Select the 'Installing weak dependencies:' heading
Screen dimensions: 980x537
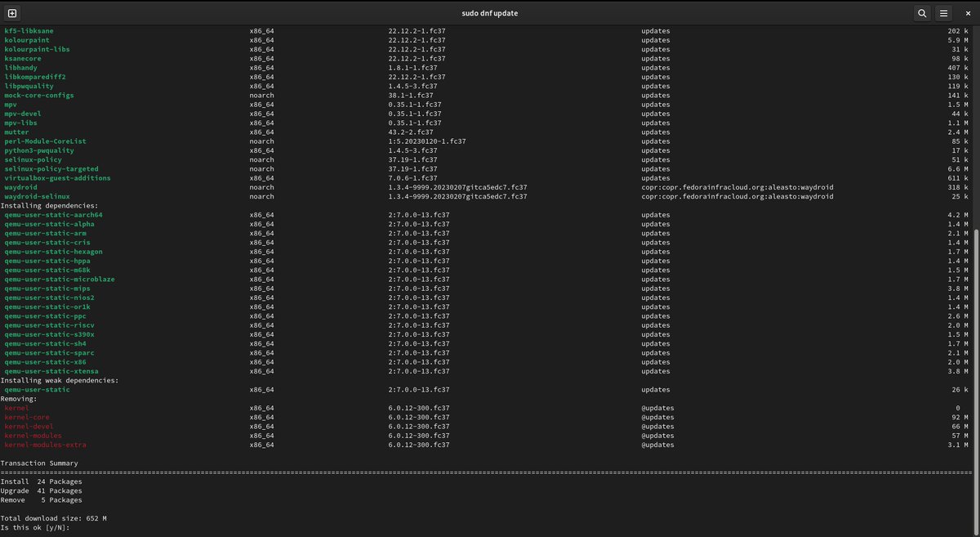pyautogui.click(x=60, y=380)
